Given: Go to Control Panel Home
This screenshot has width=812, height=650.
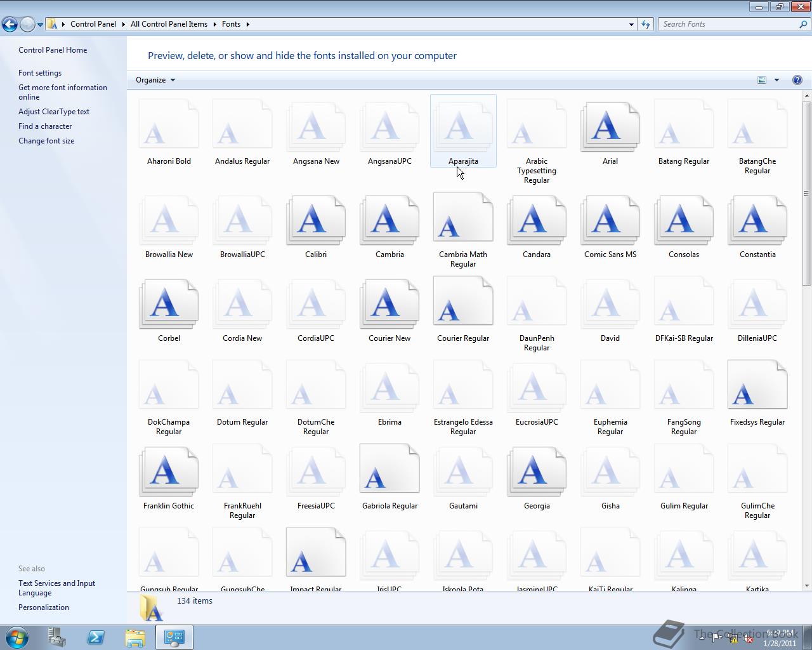Looking at the screenshot, I should tap(53, 50).
